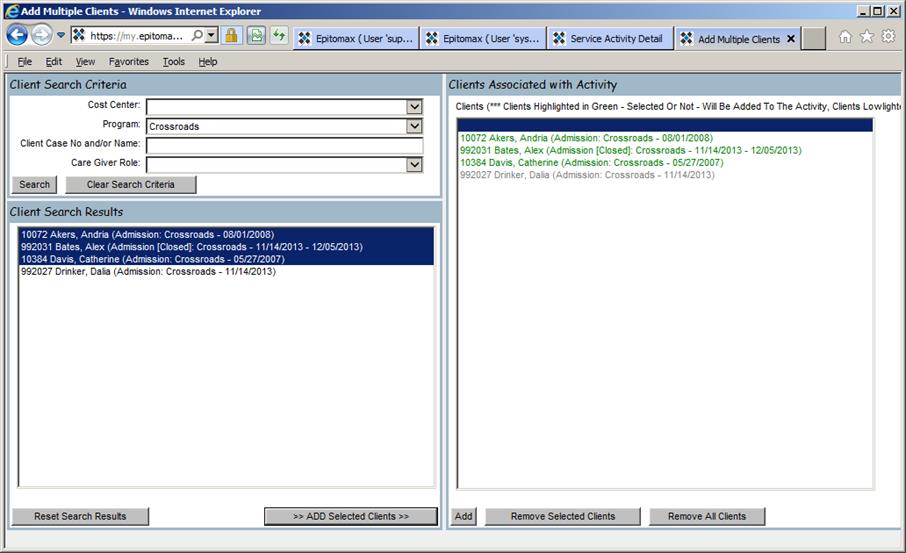Open the Favorites menu
Screen dimensions: 906x553
[x=129, y=62]
